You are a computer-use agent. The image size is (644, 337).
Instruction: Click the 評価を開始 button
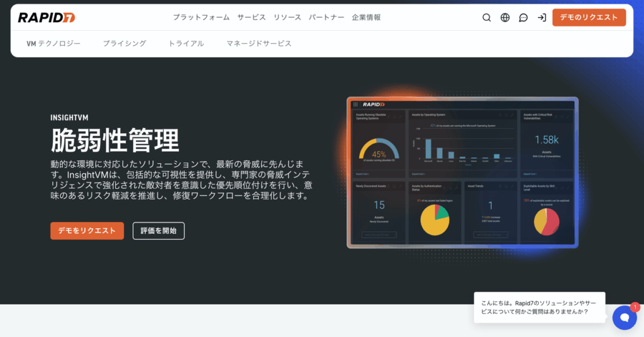[158, 231]
